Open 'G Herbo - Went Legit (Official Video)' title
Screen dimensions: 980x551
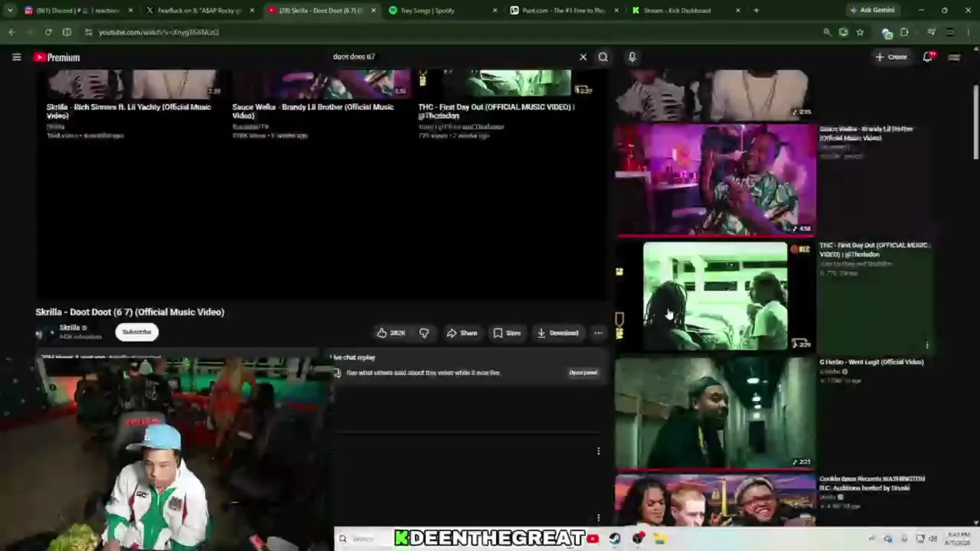point(871,362)
